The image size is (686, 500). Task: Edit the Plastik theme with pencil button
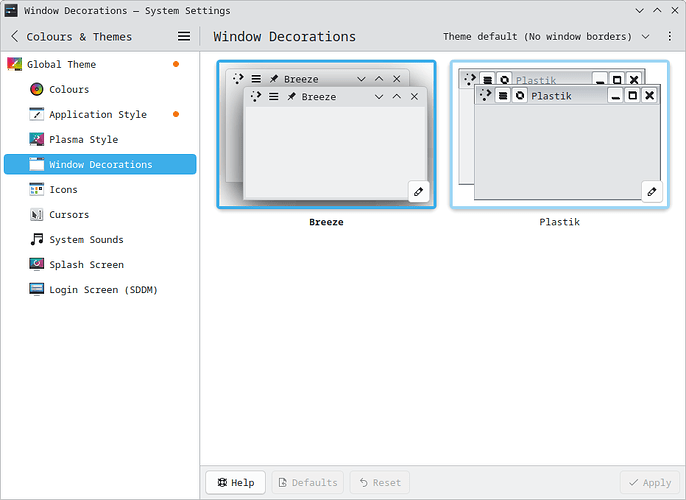(x=652, y=191)
